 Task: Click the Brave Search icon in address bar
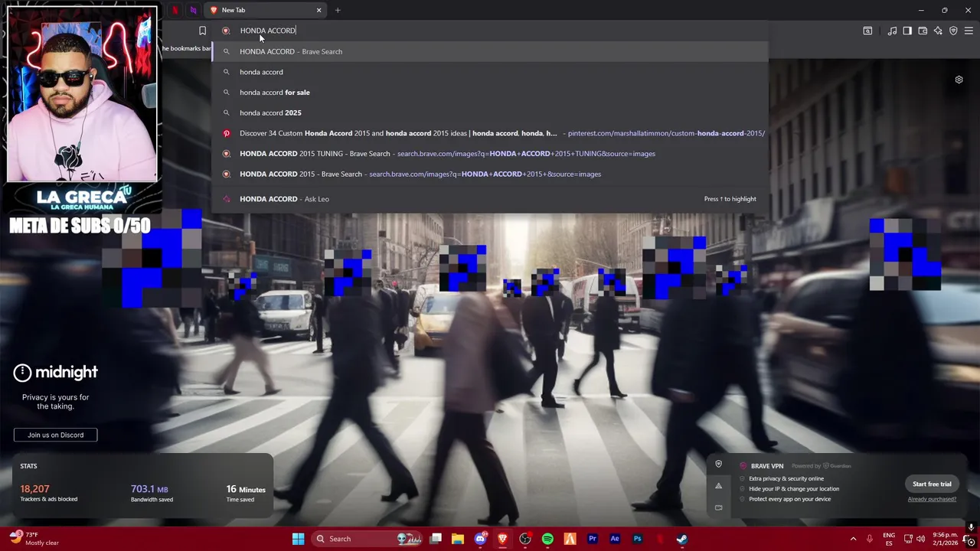click(x=226, y=31)
